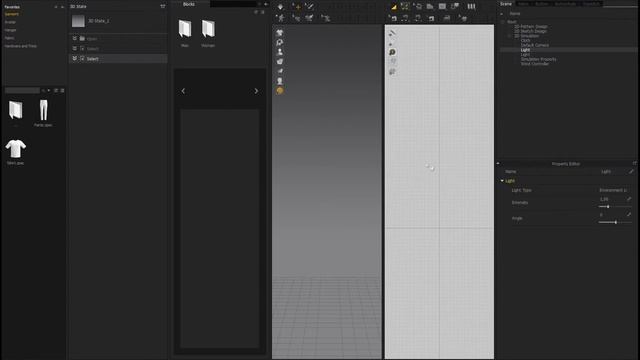This screenshot has height=360, width=640.
Task: Open the Garment folder under Favorites
Action: click(x=11, y=14)
